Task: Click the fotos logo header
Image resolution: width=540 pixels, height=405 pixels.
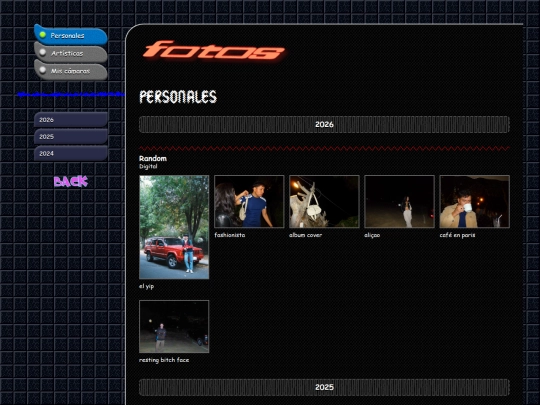Action: point(214,51)
